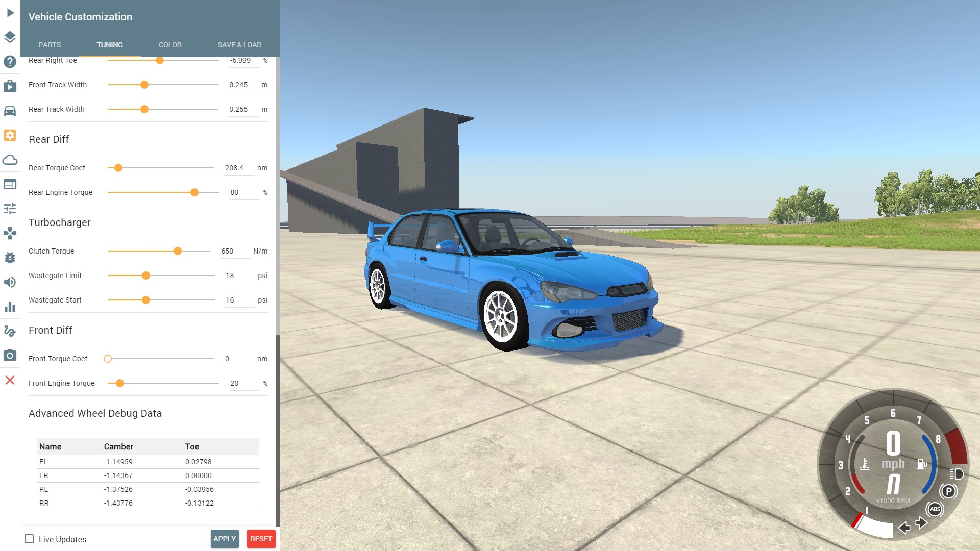Click the RESET button
The width and height of the screenshot is (980, 551).
[261, 539]
